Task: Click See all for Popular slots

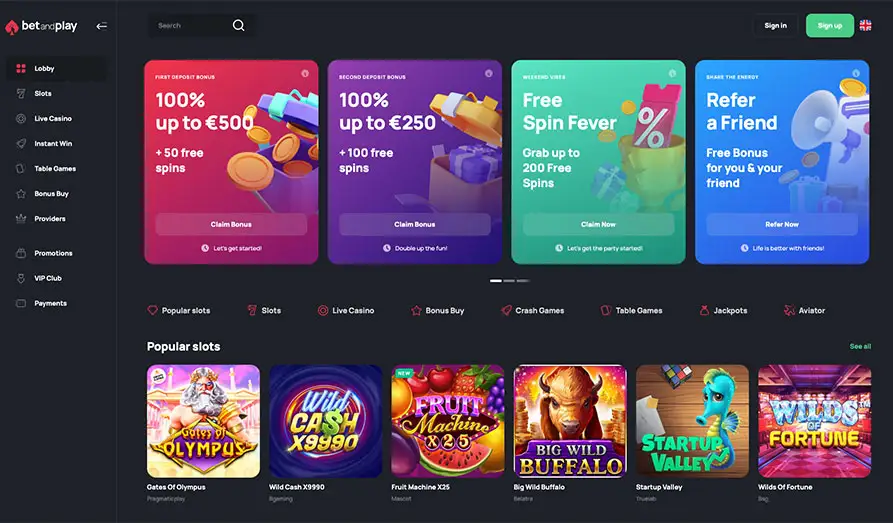Action: click(x=860, y=346)
